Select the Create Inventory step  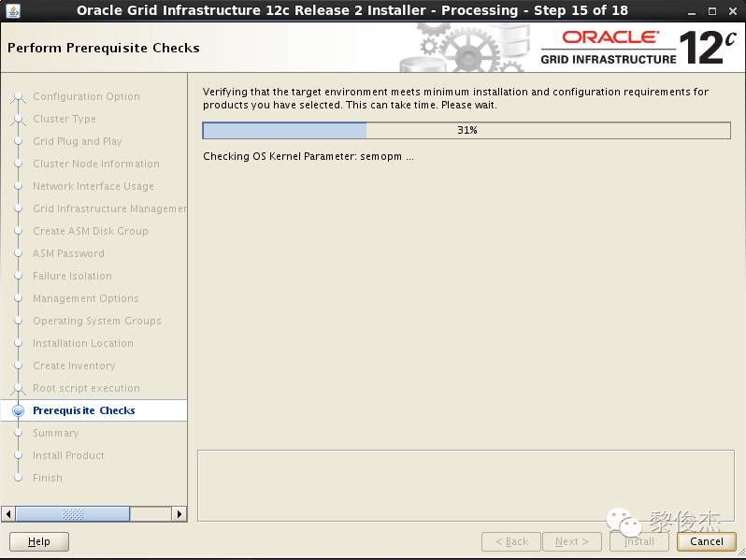click(74, 366)
